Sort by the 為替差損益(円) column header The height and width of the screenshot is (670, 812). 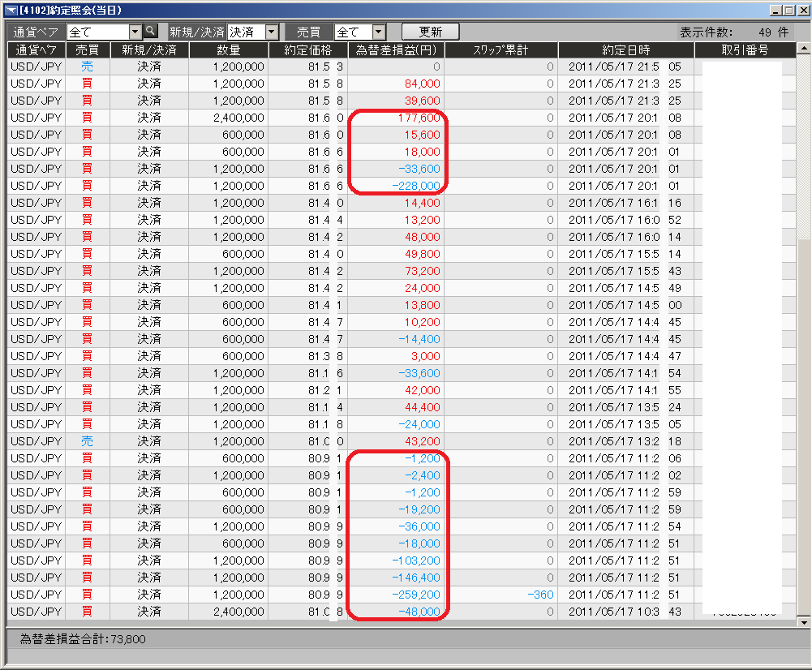coord(396,50)
